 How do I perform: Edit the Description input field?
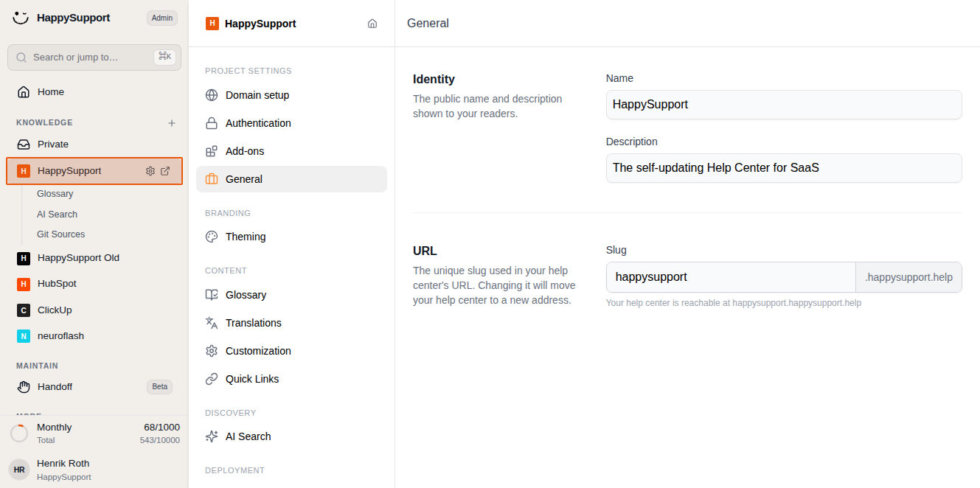(x=784, y=168)
